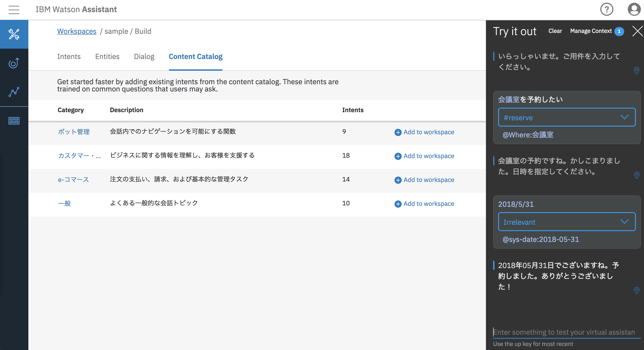Add 一般 category to workspace
This screenshot has width=644, height=350.
(424, 204)
